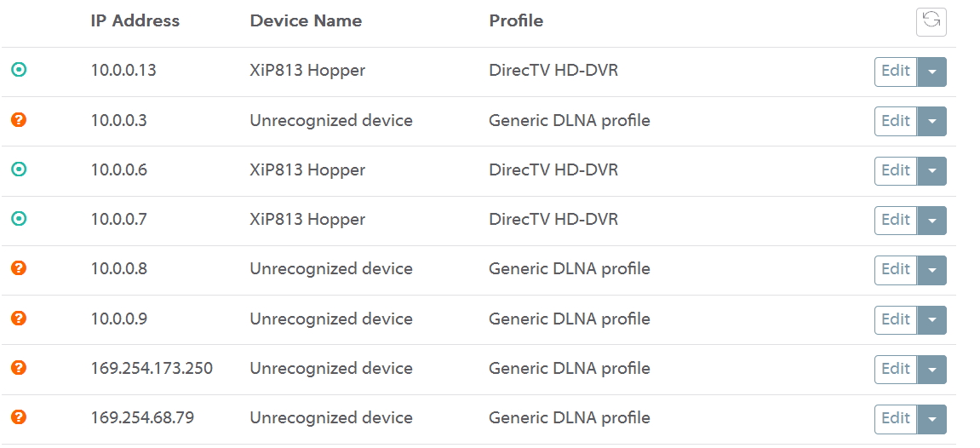Expand the dropdown arrow for 10.0.0.3
The height and width of the screenshot is (448, 980).
click(x=932, y=122)
